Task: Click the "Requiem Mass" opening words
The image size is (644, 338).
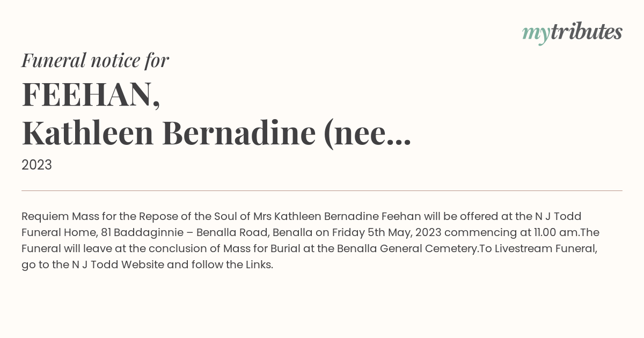Action: [57, 217]
